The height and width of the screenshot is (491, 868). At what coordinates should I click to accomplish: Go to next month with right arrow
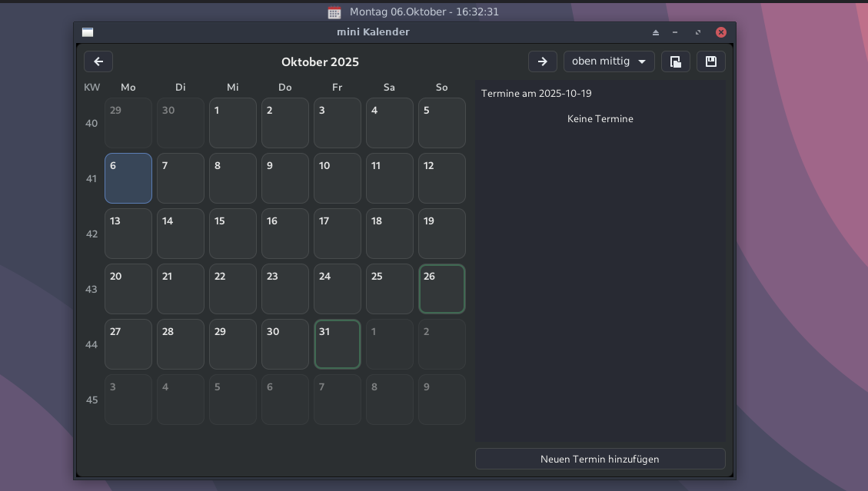[542, 61]
